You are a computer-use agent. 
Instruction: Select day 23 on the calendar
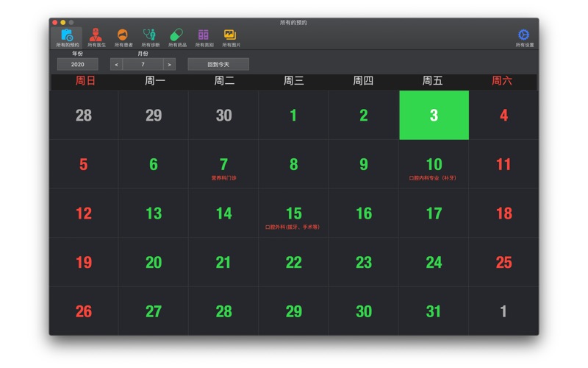[364, 262]
